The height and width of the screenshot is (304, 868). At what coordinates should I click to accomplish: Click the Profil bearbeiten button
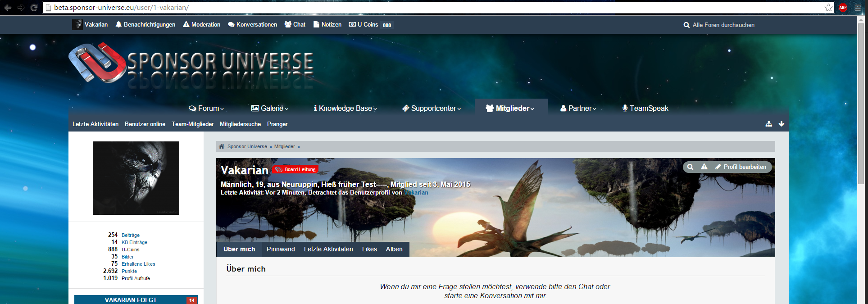(741, 167)
